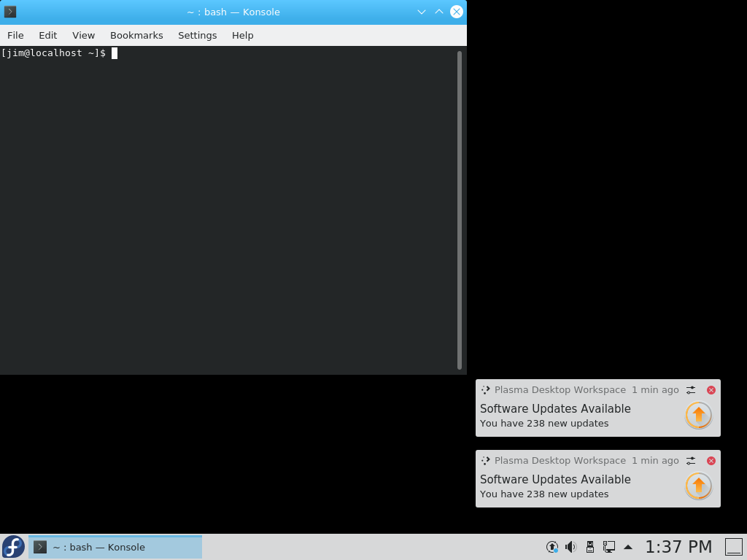This screenshot has height=560, width=747.
Task: Open the network connections tray icon
Action: click(609, 547)
